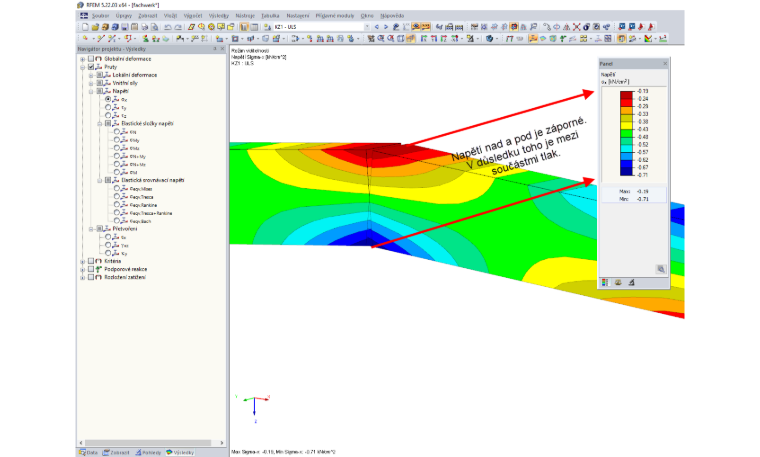The width and height of the screenshot is (760, 457).
Task: Open the Nástroje menu
Action: click(245, 16)
